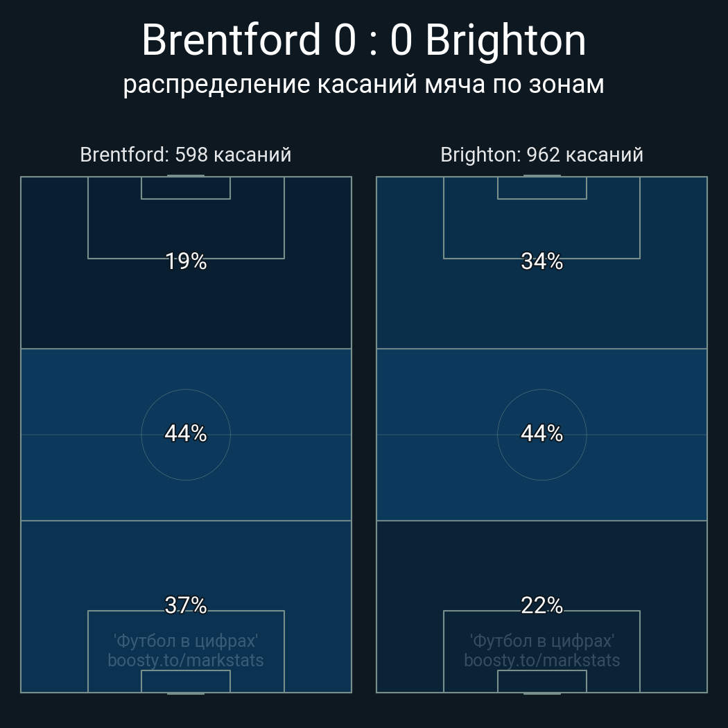Click the subtitle 'распределение касаний мяча по зонам'

pos(363,84)
